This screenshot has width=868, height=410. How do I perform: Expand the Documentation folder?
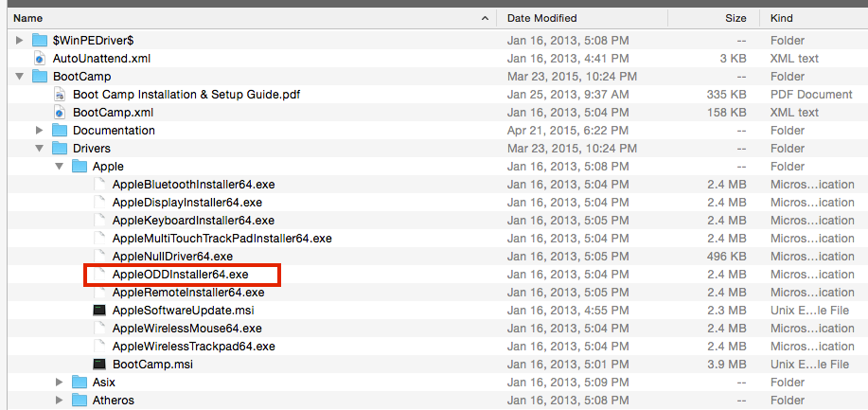tap(40, 131)
